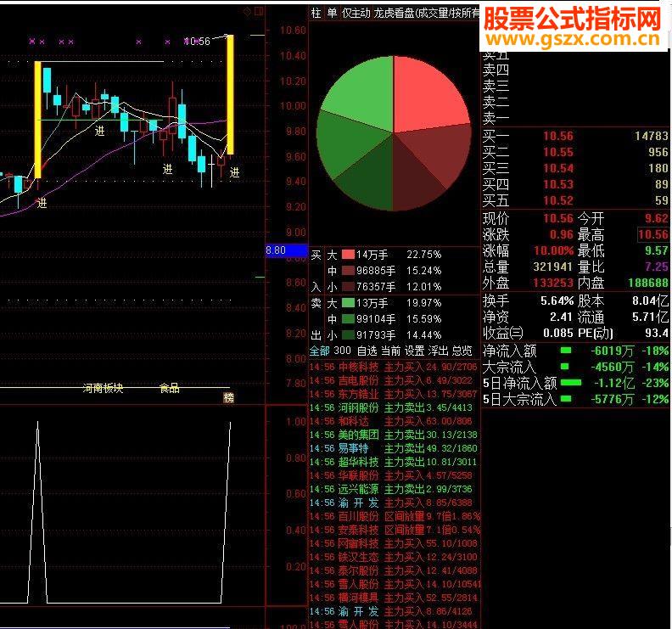The height and width of the screenshot is (629, 672).
Task: Open the 设置 settings option
Action: pos(414,351)
